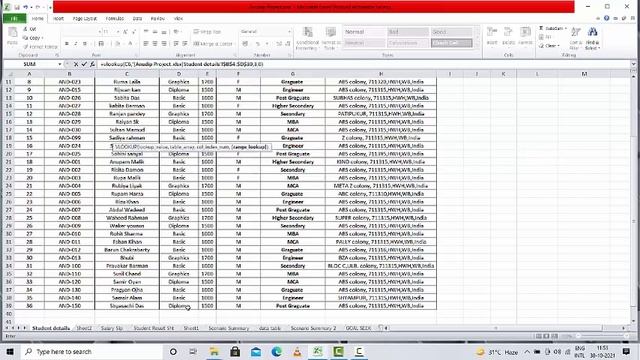Cancel the formula with the X button

coord(76,64)
